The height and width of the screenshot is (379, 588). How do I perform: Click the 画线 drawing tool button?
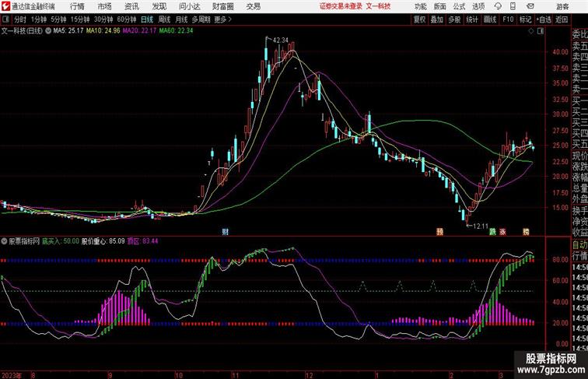pyautogui.click(x=490, y=19)
